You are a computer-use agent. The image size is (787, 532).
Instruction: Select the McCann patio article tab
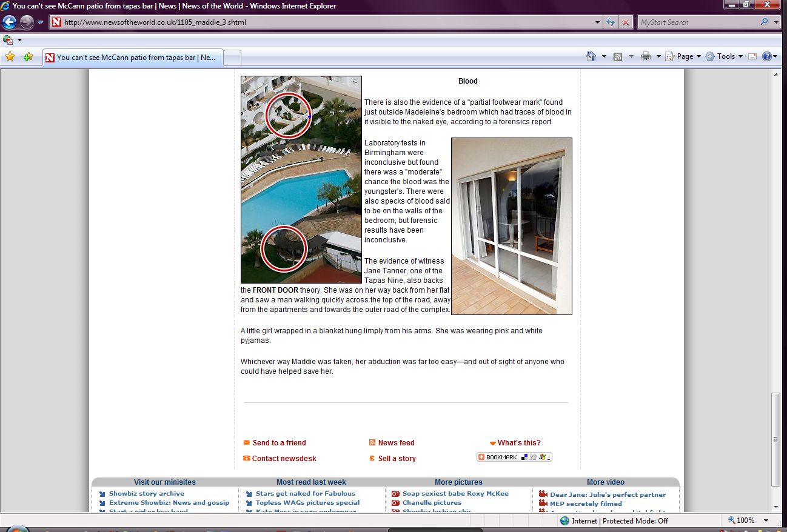click(x=133, y=58)
